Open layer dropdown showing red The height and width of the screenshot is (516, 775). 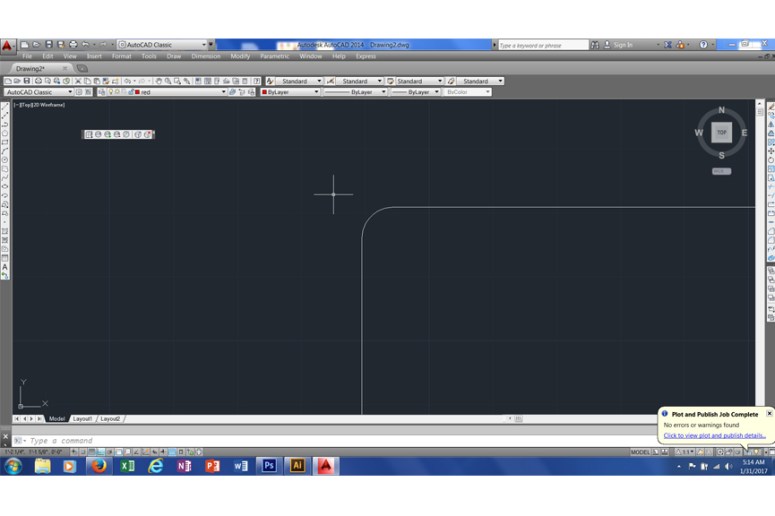(x=223, y=92)
